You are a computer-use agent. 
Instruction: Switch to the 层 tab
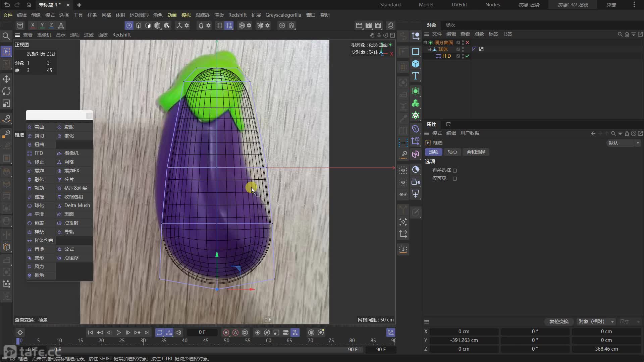coord(448,124)
